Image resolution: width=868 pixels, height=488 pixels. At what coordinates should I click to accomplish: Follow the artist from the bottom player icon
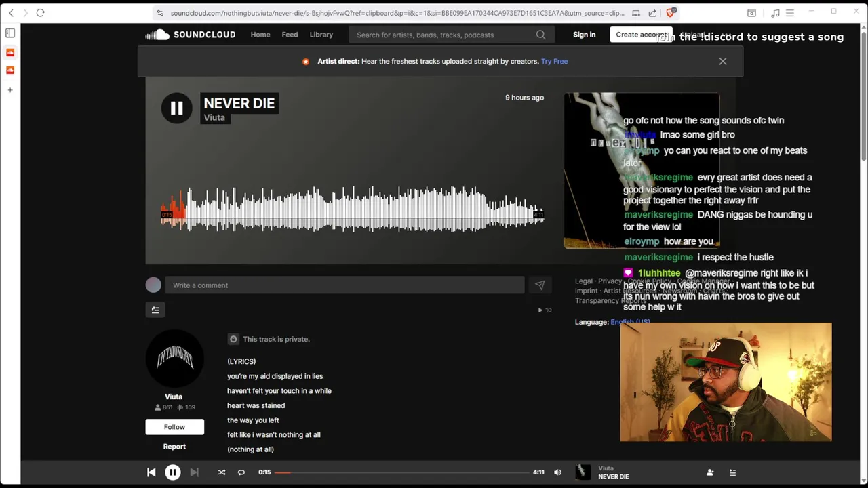coord(710,472)
